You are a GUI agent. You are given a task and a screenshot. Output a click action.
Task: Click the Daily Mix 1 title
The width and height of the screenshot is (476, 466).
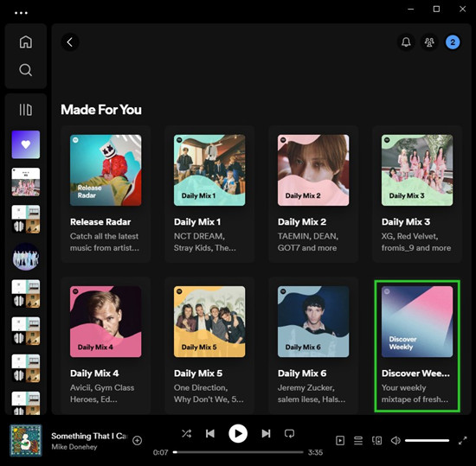tap(197, 222)
